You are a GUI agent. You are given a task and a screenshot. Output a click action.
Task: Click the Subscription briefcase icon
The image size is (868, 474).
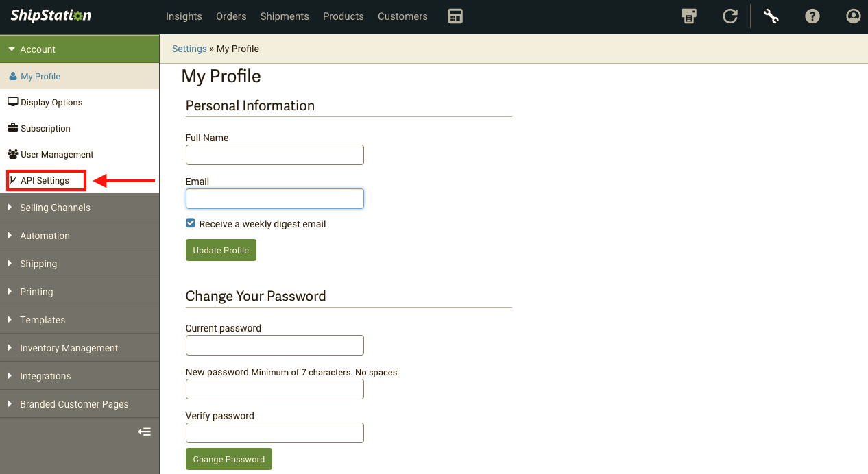click(13, 128)
